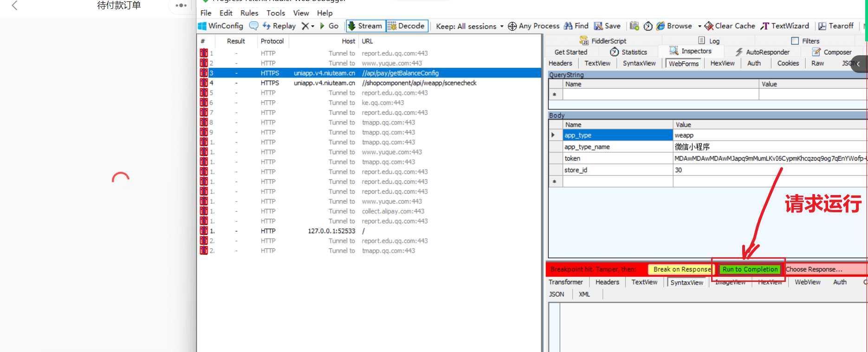This screenshot has height=352, width=868.
Task: Click the Result column header
Action: pyautogui.click(x=236, y=41)
